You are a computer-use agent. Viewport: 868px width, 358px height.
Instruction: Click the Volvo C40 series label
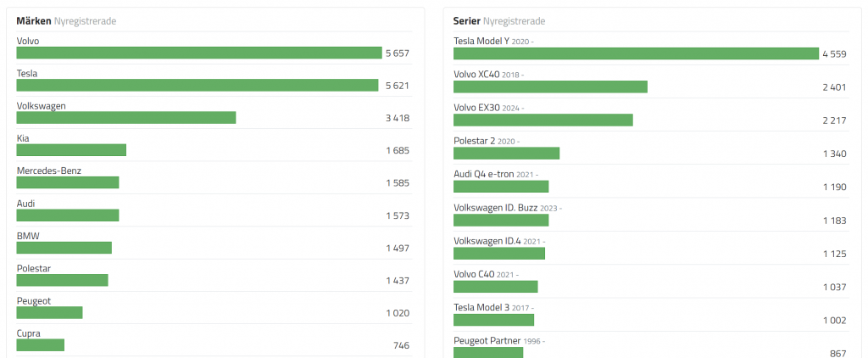(474, 274)
